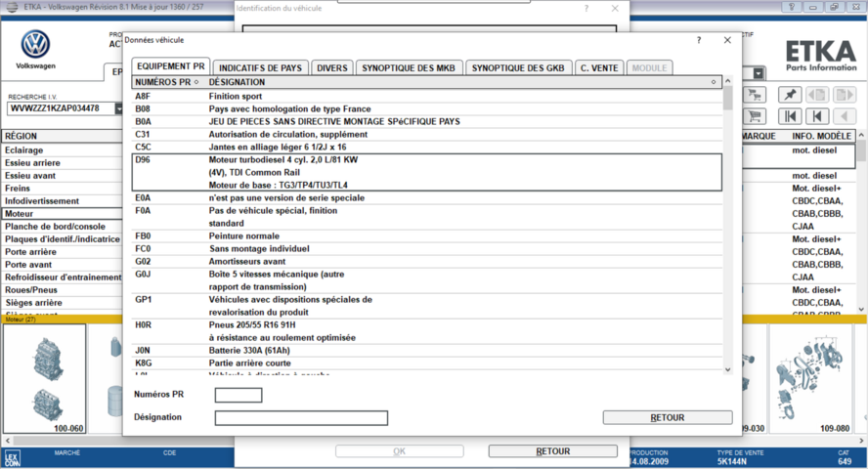This screenshot has width=868, height=469.
Task: Select Roues/Pneus in RÉGION list
Action: click(x=62, y=290)
